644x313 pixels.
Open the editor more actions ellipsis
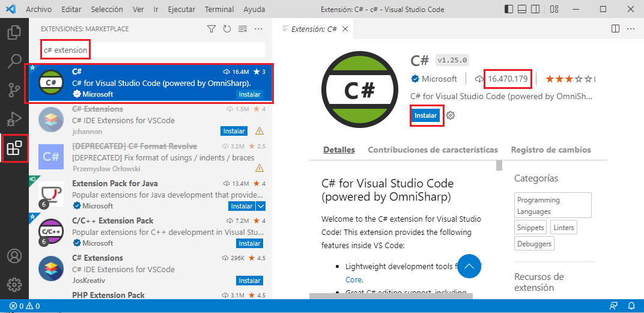tap(630, 29)
